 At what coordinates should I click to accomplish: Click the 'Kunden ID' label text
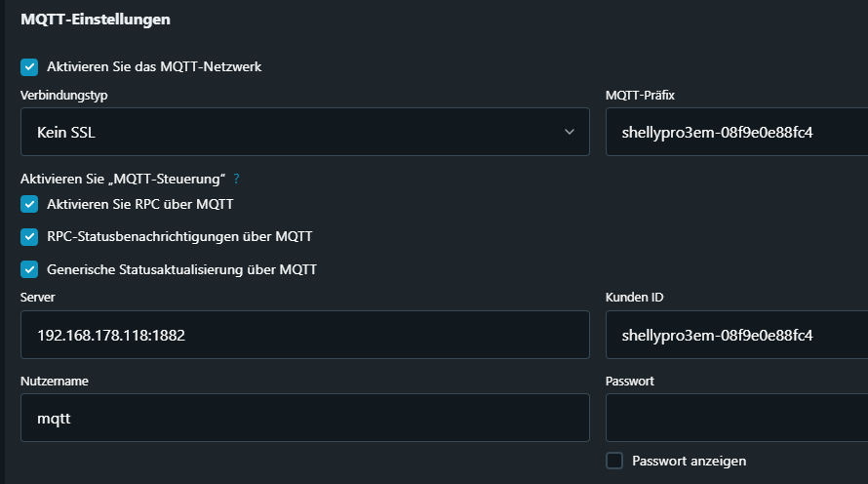[634, 298]
